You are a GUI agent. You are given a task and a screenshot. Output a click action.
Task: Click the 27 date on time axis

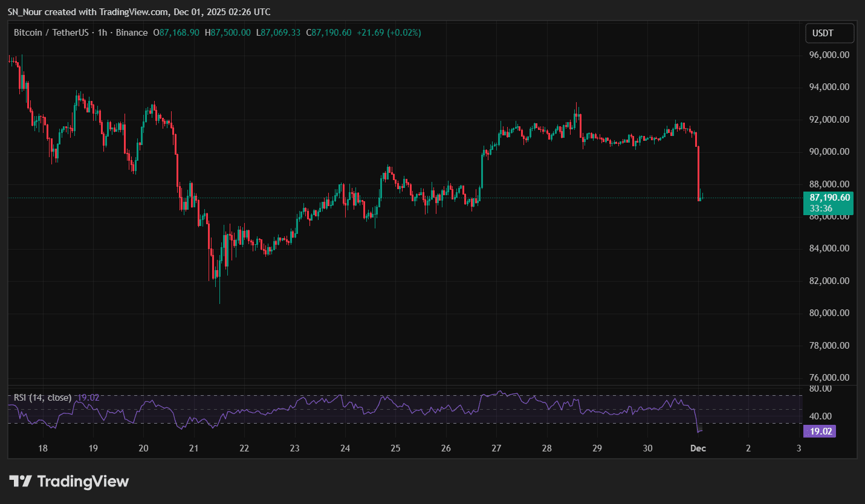(496, 448)
